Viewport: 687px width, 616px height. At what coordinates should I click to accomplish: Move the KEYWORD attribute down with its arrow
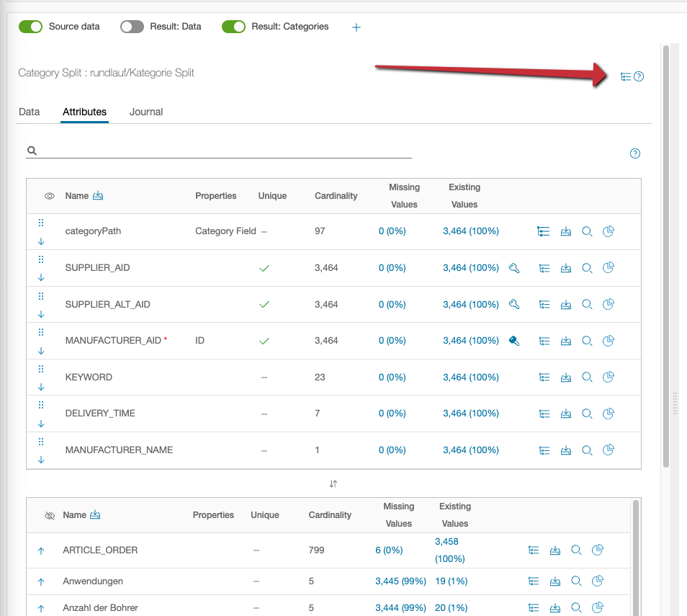coord(41,387)
